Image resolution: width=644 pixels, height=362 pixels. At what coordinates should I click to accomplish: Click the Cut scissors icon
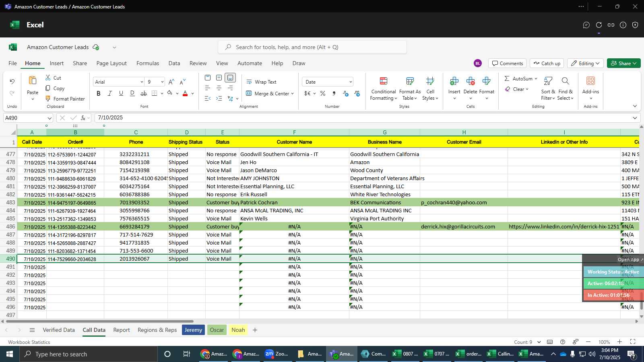point(48,78)
